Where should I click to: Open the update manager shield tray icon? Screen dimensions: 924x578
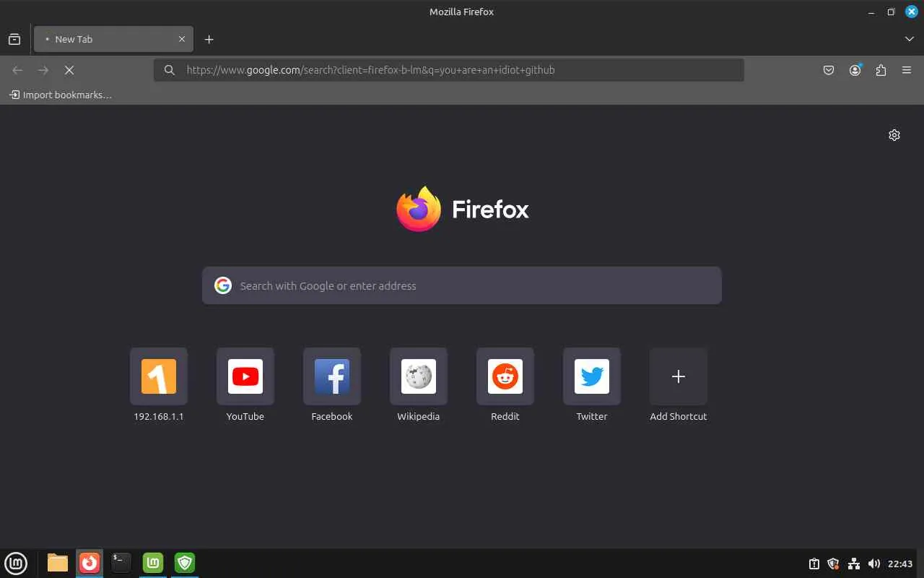click(833, 564)
